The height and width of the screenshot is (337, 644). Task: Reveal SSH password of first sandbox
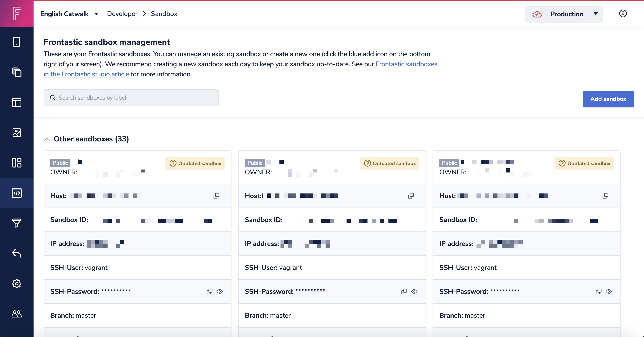220,291
